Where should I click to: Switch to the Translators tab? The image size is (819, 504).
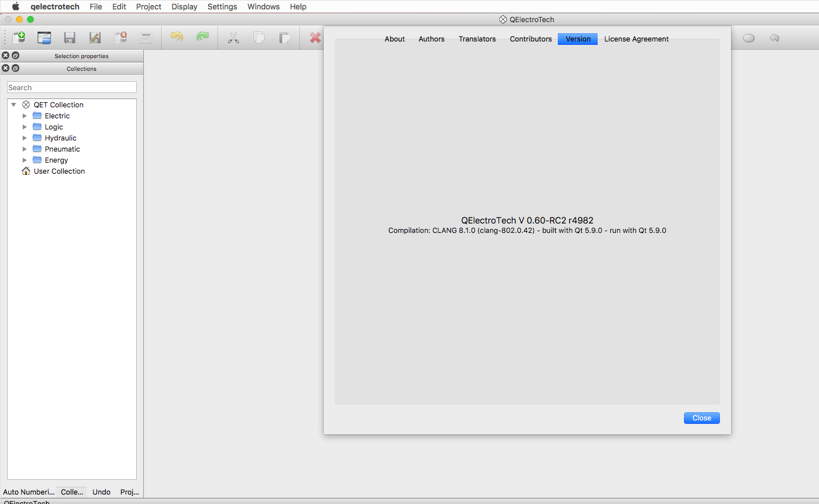[x=477, y=39]
